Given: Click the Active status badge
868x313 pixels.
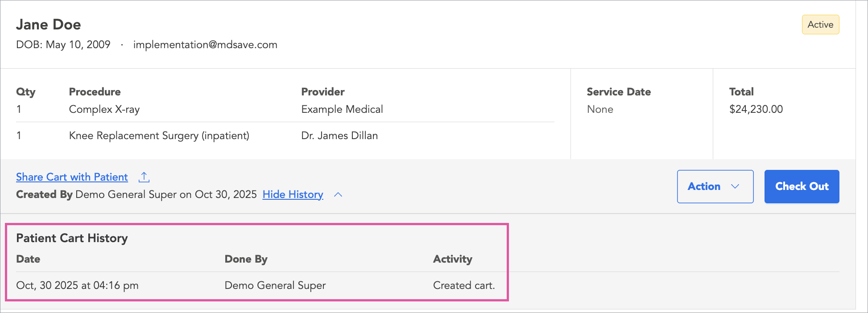Looking at the screenshot, I should click(x=820, y=25).
